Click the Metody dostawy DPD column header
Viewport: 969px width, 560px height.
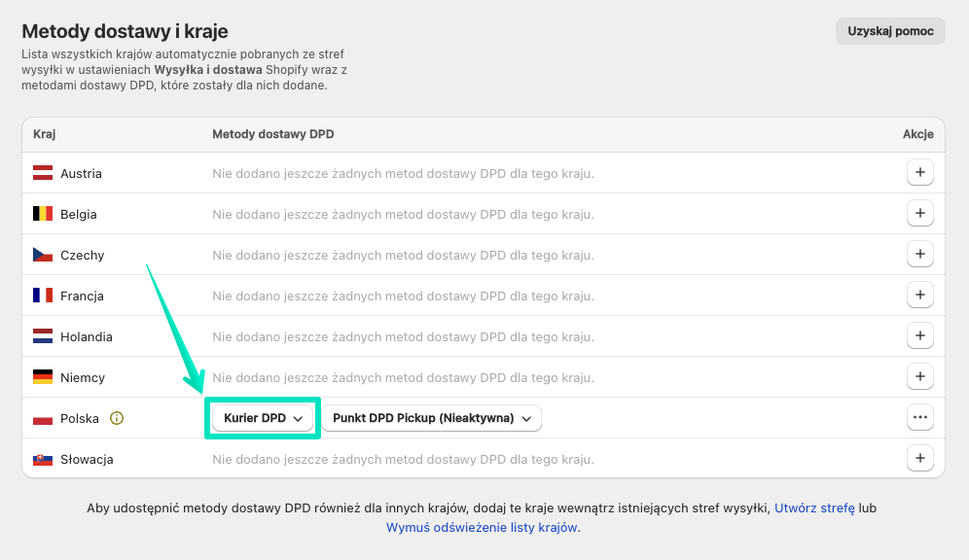273,134
